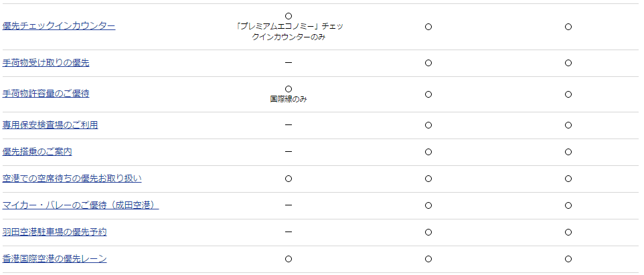The image size is (644, 275).
Task: Open the 香港国際空港の優先レーン link
Action: [55, 259]
